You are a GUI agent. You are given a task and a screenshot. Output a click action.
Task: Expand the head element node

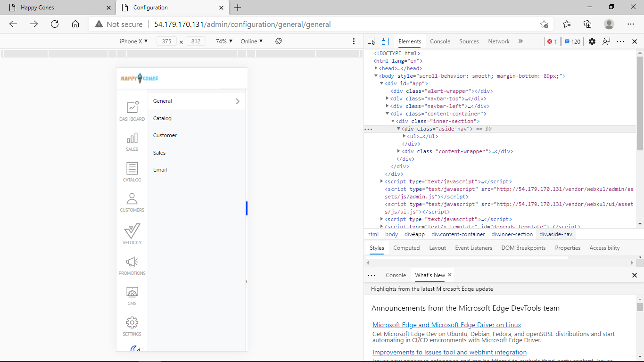click(376, 68)
